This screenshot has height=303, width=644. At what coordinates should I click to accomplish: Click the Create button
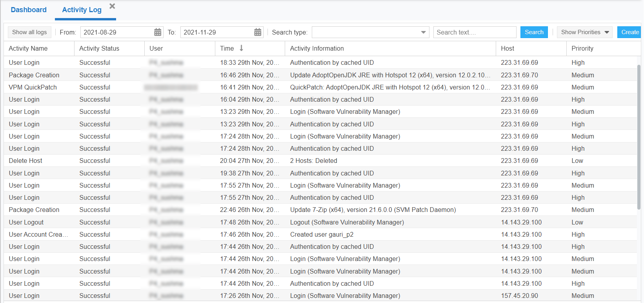point(630,32)
